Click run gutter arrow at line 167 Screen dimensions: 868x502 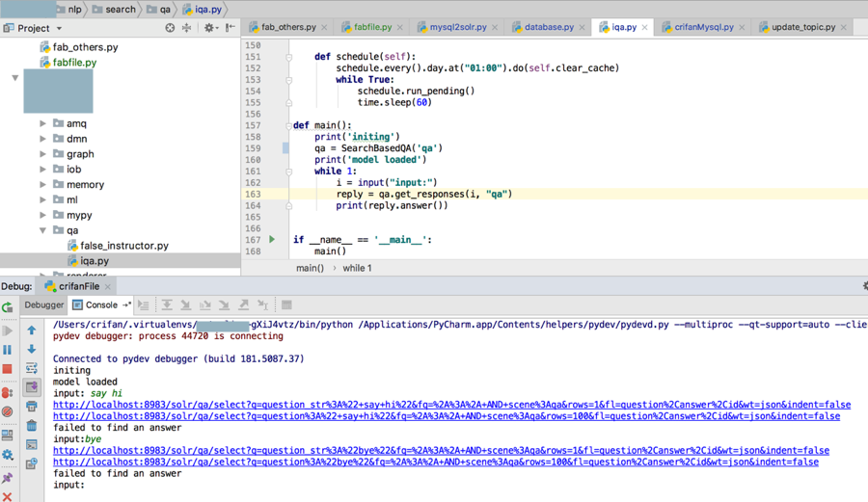272,240
